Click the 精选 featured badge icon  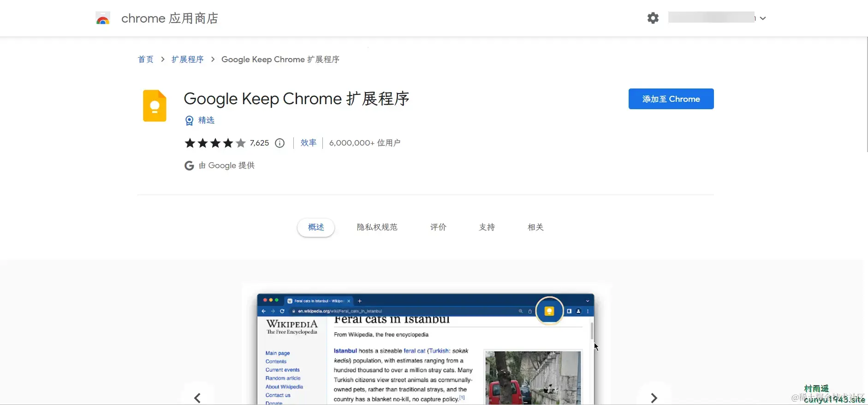189,121
